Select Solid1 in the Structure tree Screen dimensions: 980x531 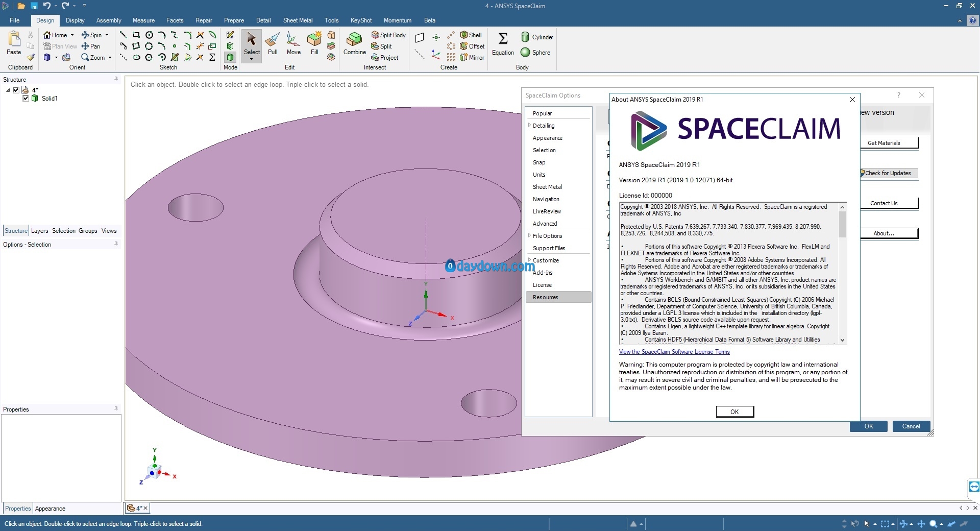(x=50, y=99)
